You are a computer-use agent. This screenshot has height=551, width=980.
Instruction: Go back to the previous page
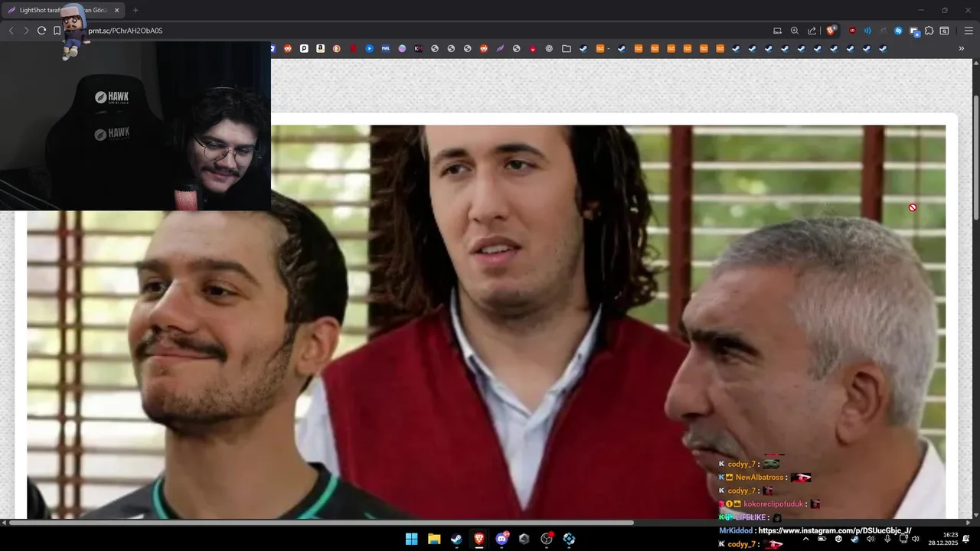tap(11, 31)
